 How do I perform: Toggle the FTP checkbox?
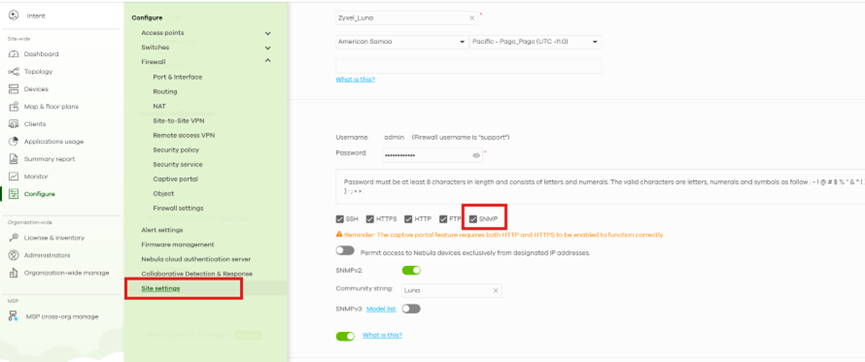click(x=443, y=219)
